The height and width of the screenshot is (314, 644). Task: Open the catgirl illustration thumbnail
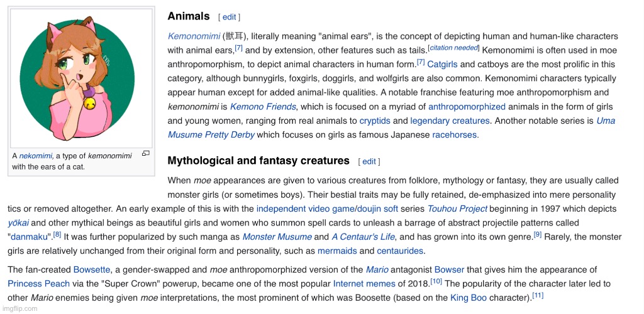81,77
